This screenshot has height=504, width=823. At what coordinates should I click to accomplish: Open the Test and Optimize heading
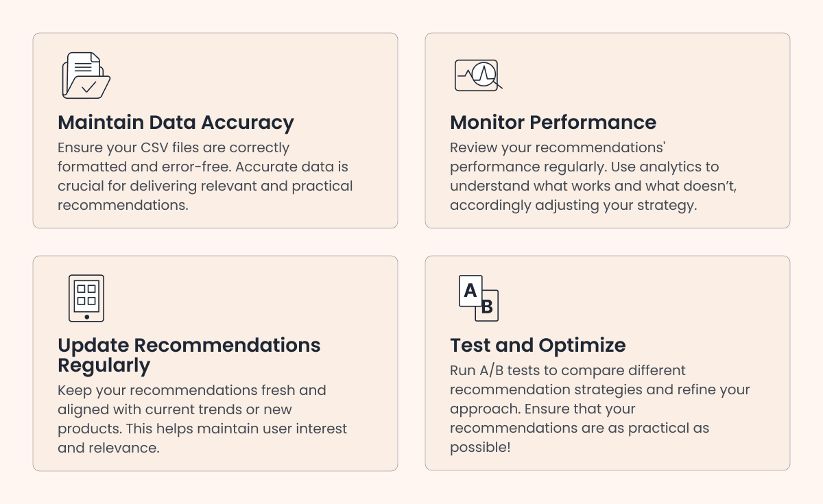click(x=538, y=345)
